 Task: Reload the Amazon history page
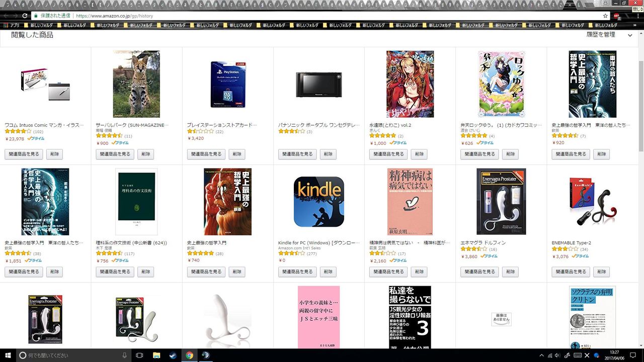point(25,16)
